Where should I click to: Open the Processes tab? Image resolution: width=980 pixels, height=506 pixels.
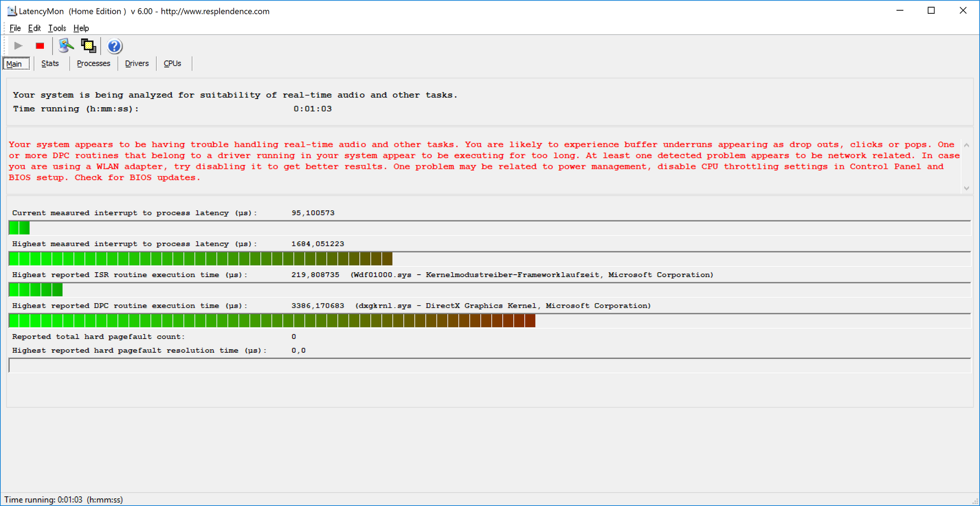pos(93,63)
